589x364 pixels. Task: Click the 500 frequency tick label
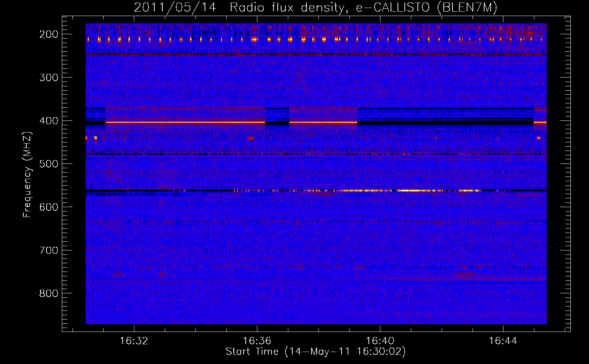[49, 164]
